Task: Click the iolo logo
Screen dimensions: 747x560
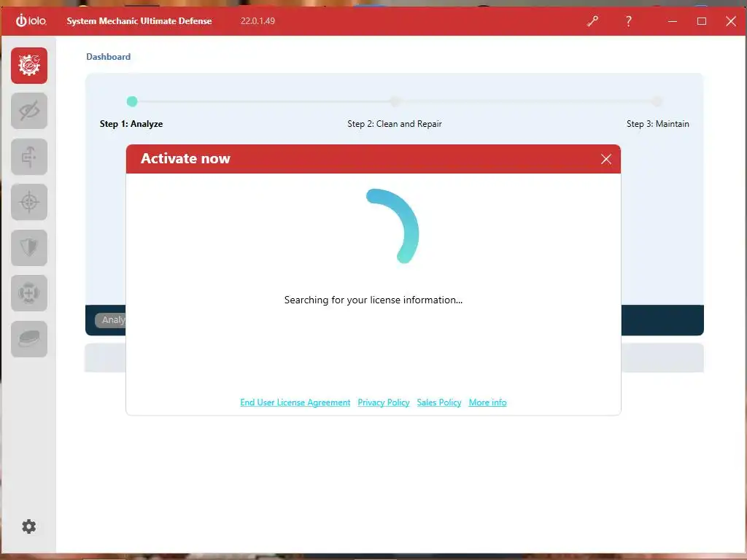Action: coord(31,20)
